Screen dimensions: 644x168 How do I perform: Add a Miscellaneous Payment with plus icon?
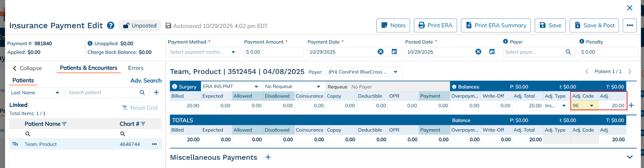(x=268, y=158)
